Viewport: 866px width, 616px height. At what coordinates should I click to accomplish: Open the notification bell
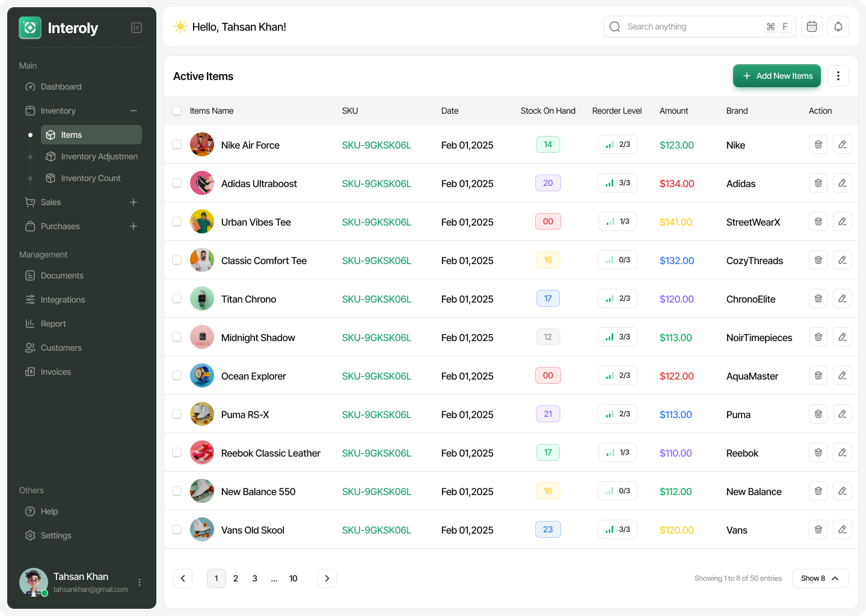tap(838, 26)
